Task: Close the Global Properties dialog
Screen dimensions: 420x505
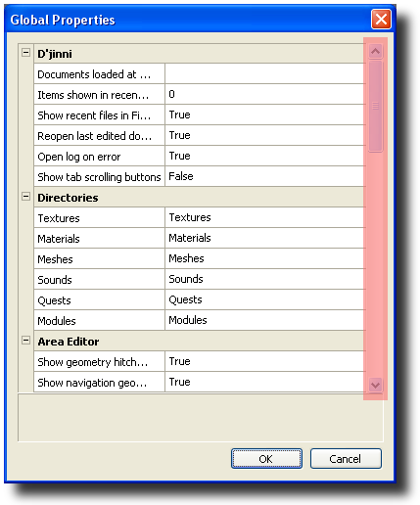Action: coord(381,20)
